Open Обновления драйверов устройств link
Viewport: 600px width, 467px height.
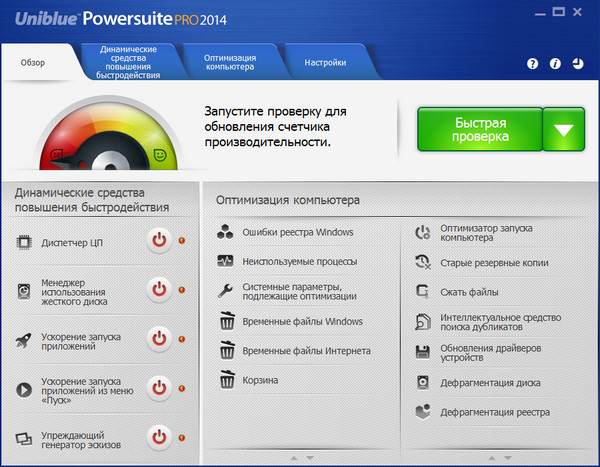491,353
